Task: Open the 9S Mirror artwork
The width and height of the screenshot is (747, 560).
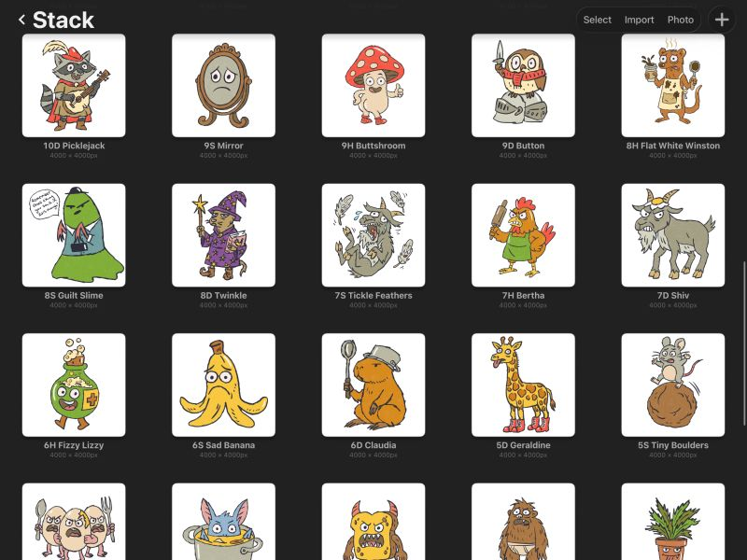Action: click(x=223, y=85)
